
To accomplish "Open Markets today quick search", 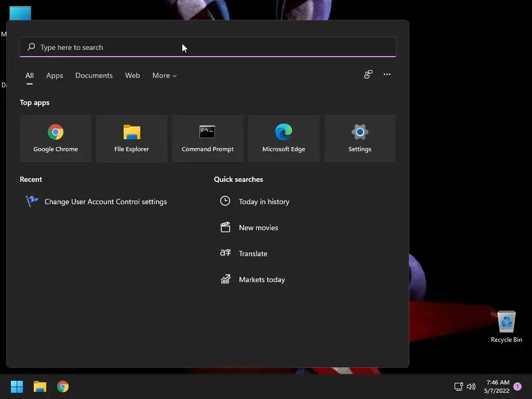I will (x=262, y=280).
